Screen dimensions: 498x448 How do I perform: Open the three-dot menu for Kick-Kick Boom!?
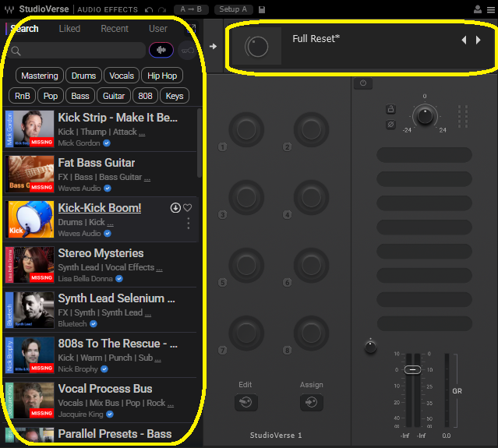[x=189, y=223]
